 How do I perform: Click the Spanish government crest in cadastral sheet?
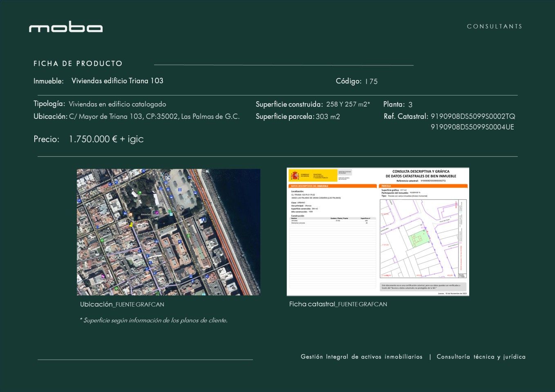pyautogui.click(x=295, y=176)
